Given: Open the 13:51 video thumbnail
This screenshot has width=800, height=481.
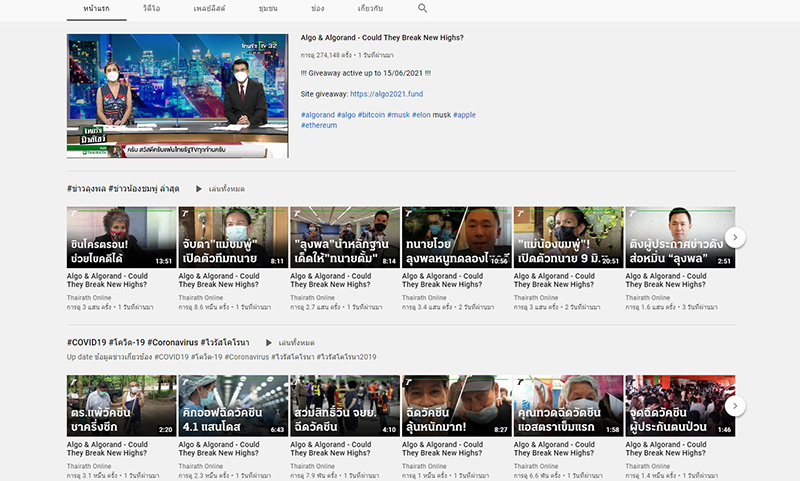Looking at the screenshot, I should pos(121,237).
